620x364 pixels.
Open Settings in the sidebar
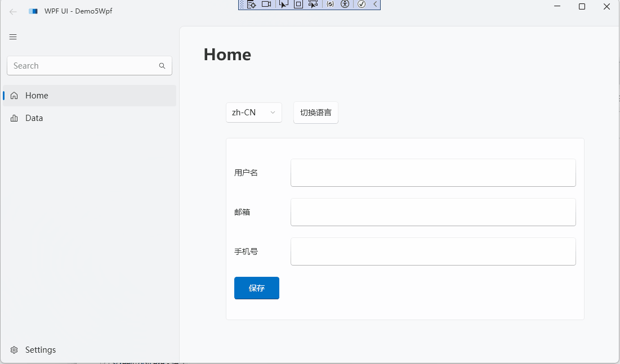[x=40, y=350]
